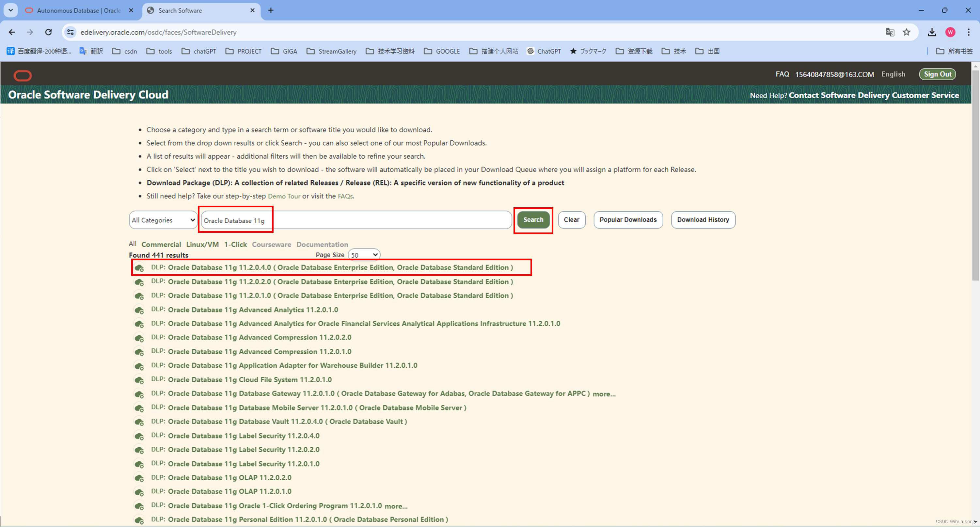Expand more… on 1-Click Ordering Program row
The width and height of the screenshot is (980, 527).
[396, 506]
